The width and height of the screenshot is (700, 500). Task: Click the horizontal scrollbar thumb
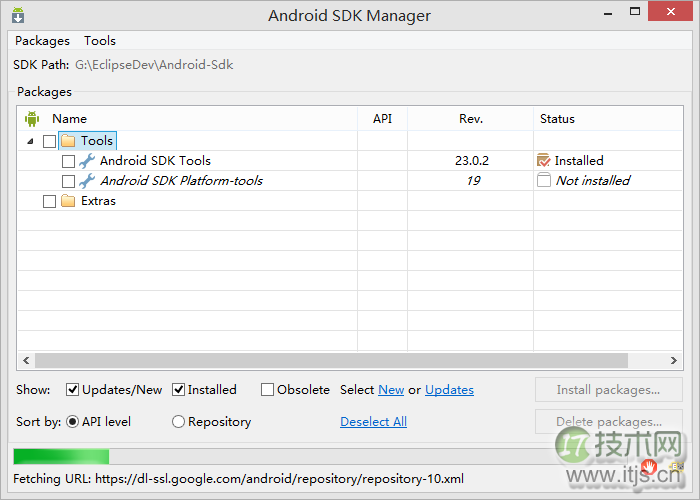pos(331,360)
